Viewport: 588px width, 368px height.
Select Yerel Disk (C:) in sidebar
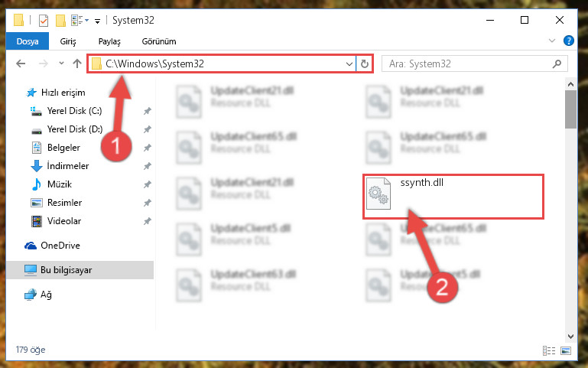(x=74, y=111)
